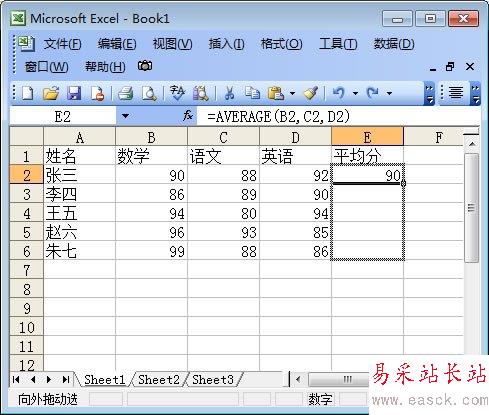Viewport: 489px width, 415px height.
Task: Switch to the Sheet1 tab
Action: (104, 379)
